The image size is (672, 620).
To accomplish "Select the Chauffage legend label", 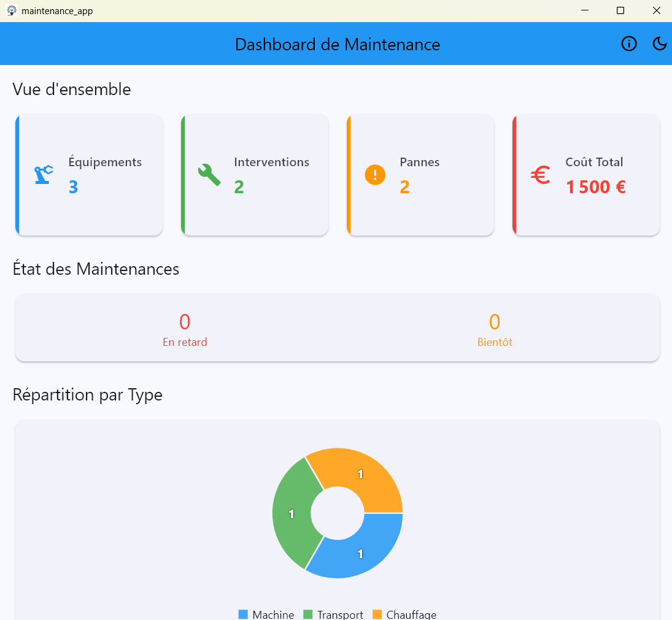I will pos(411,615).
